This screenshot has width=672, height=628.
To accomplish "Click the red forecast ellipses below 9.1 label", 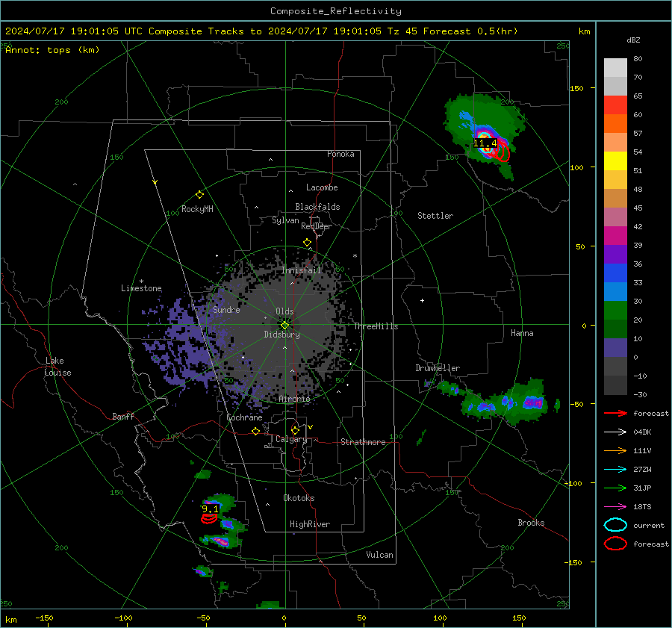I will (x=209, y=518).
